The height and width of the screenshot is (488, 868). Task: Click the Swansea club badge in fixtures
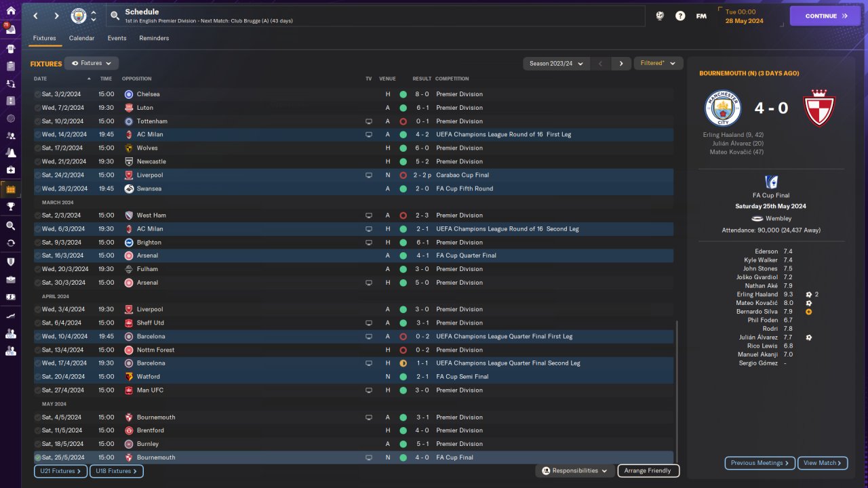point(129,188)
